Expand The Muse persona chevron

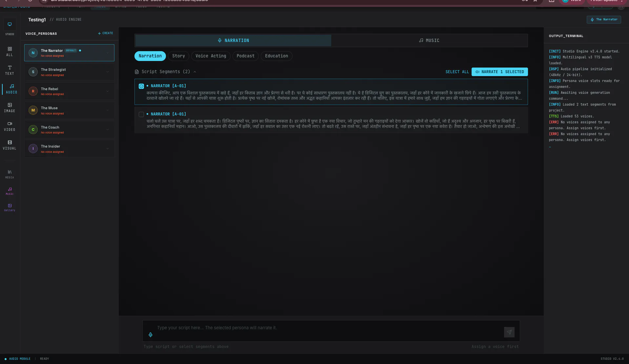(108, 110)
